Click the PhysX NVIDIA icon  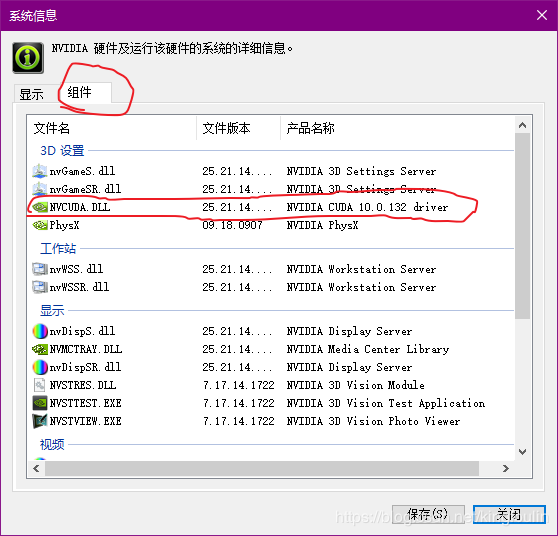pos(40,225)
